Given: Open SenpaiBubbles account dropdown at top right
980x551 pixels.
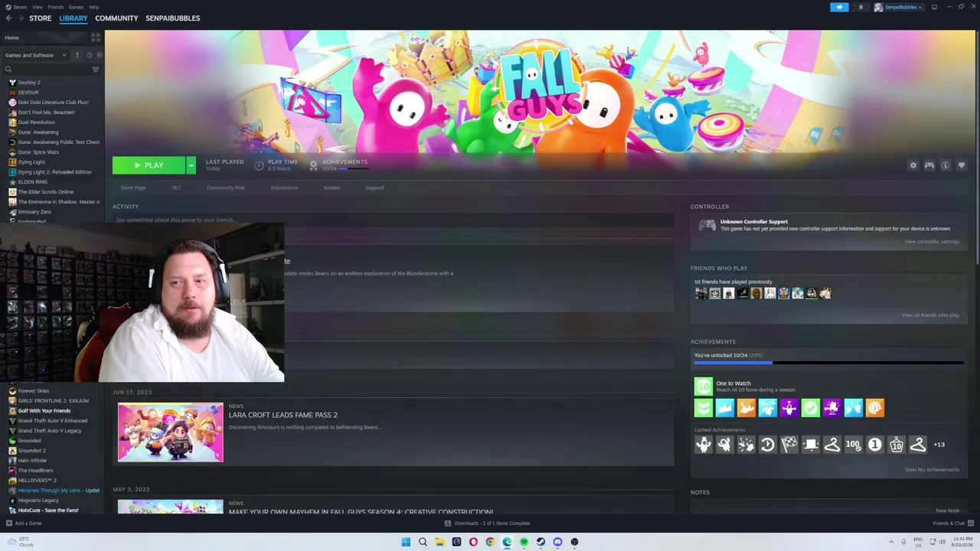Looking at the screenshot, I should (899, 7).
